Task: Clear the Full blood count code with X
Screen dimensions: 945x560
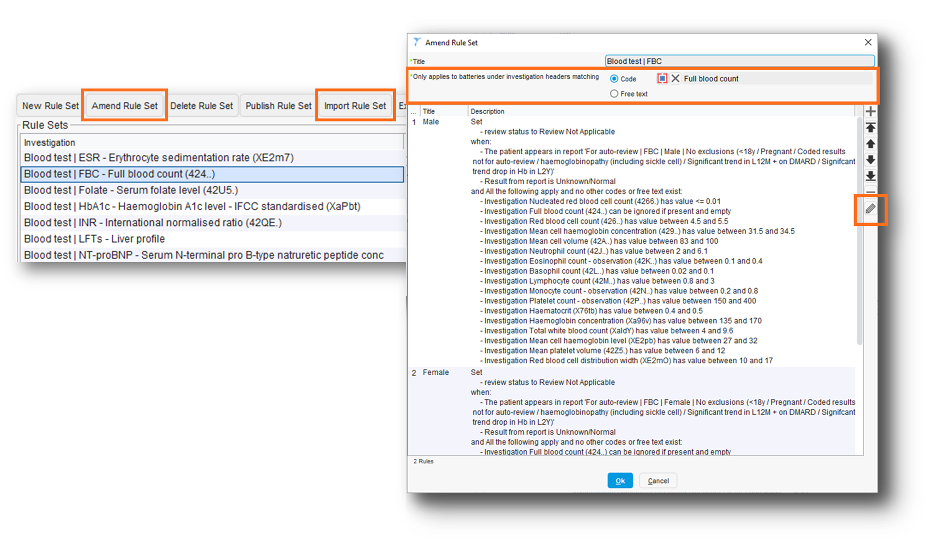Action: point(676,78)
